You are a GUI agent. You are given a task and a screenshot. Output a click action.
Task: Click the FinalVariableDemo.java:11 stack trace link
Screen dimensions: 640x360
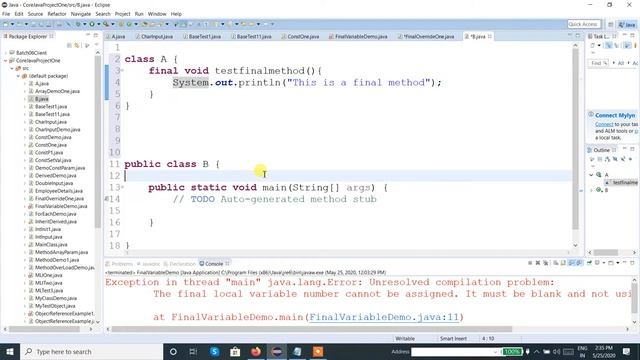click(384, 317)
